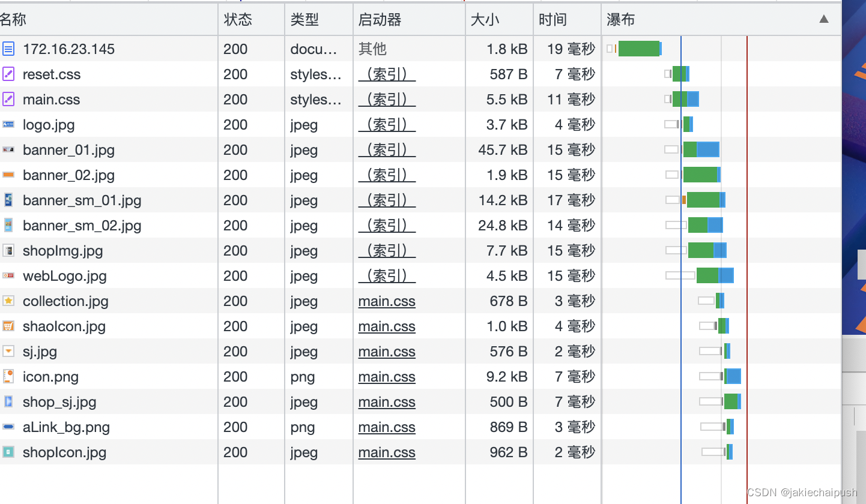The height and width of the screenshot is (504, 866).
Task: Click the image thumbnail icon for logo.jpg
Action: tap(8, 124)
